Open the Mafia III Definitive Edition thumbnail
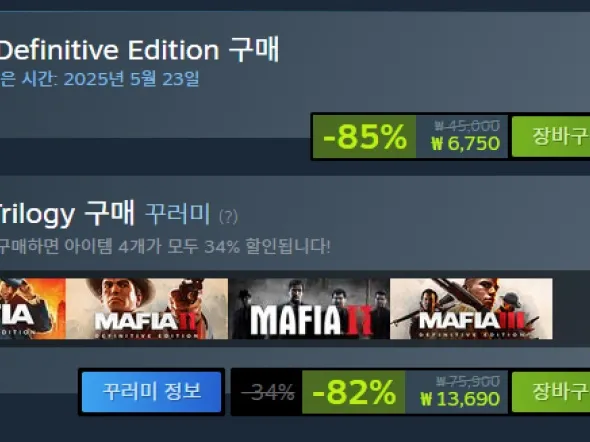This screenshot has height=442, width=590. pyautogui.click(x=471, y=308)
